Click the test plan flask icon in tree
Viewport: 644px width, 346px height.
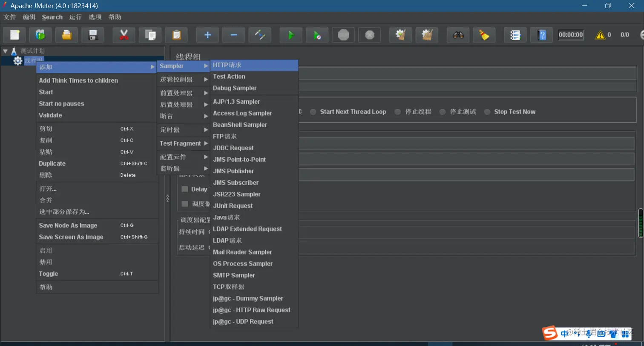[x=14, y=51]
